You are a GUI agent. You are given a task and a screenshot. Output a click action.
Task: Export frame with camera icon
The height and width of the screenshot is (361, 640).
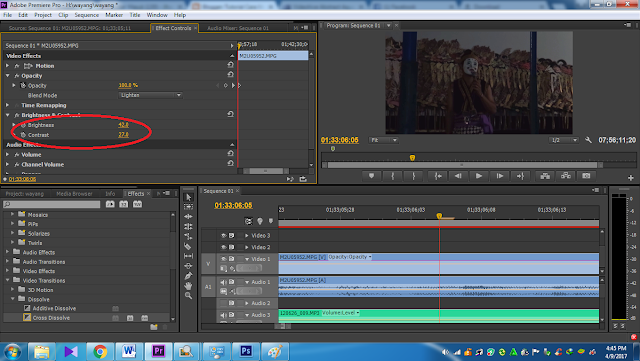pos(587,176)
